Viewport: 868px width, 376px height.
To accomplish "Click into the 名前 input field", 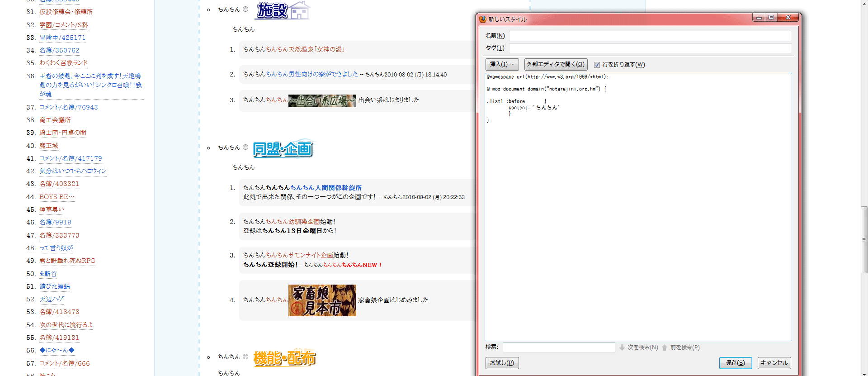I will [x=650, y=36].
